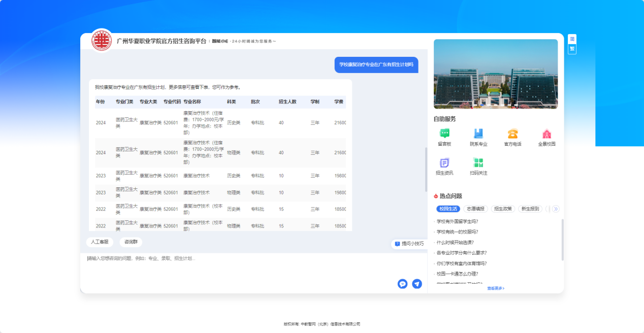Screen dimensions: 644x333
Task: Click the 版权所有 copyright footer text
Action: click(x=322, y=324)
